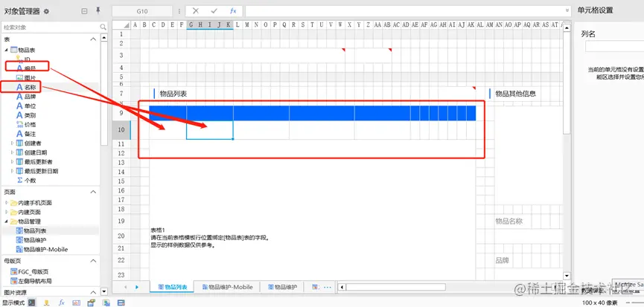Collapse all via the minus box icon
644x307 pixels.
(84, 11)
